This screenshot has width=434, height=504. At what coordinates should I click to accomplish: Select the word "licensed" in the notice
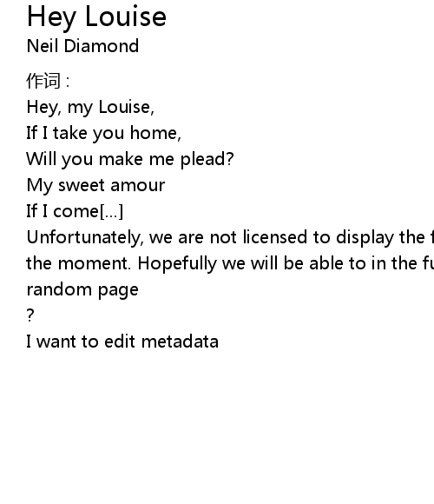click(275, 237)
